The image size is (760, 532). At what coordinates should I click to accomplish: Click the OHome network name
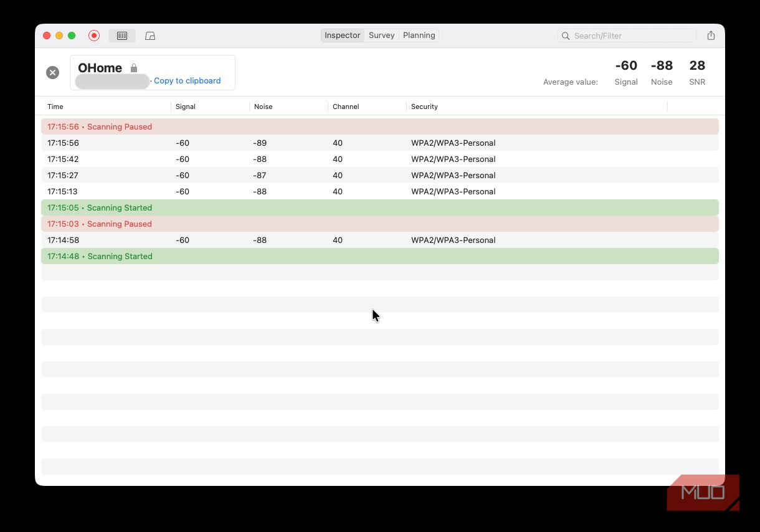[100, 68]
